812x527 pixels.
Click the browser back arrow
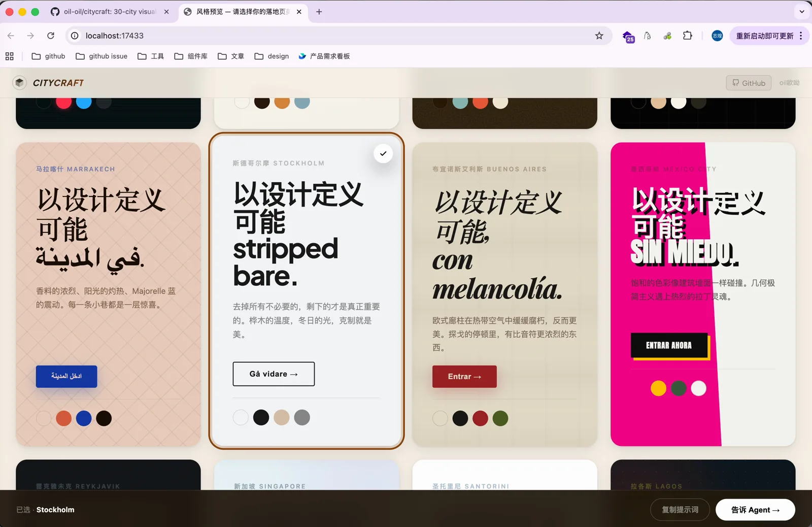point(11,36)
